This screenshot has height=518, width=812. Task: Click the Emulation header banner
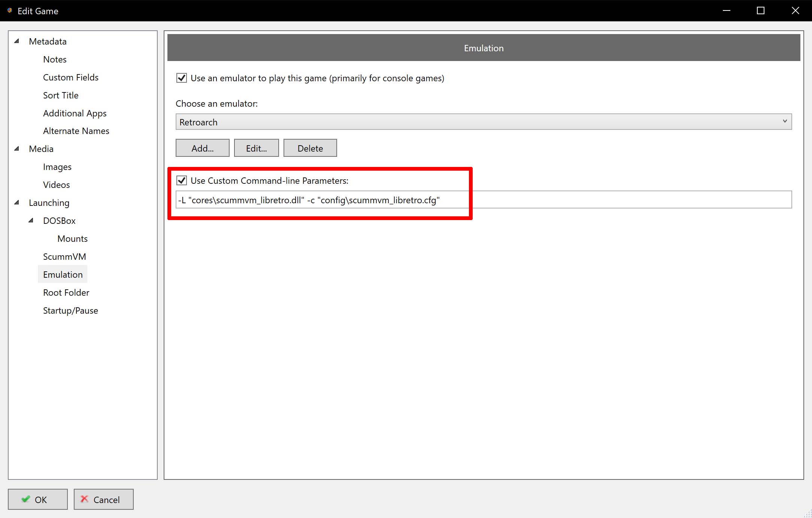[484, 48]
